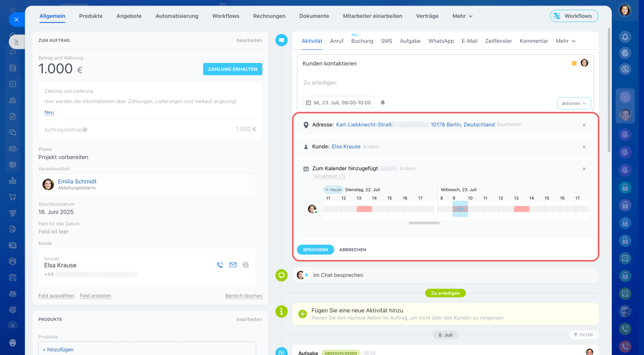This screenshot has width=644, height=355.
Task: Click the Neu link under Zahlung und Lieferung
Action: (49, 112)
